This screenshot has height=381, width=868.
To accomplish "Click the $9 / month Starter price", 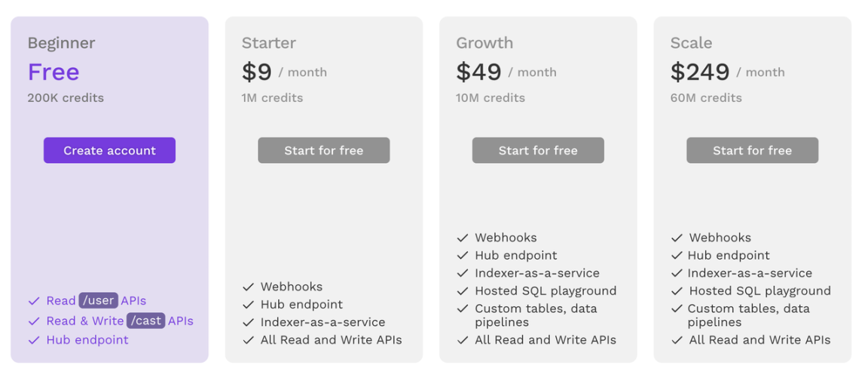I will click(284, 72).
